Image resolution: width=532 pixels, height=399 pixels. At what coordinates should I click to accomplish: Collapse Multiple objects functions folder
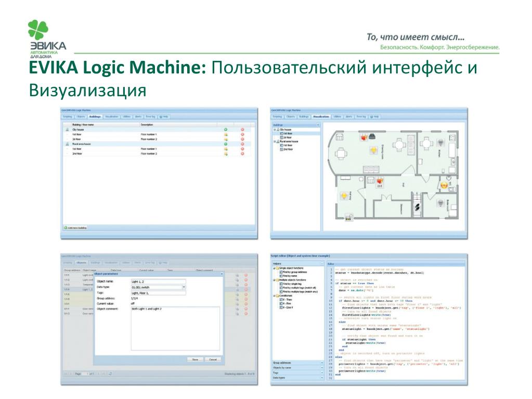coord(274,280)
